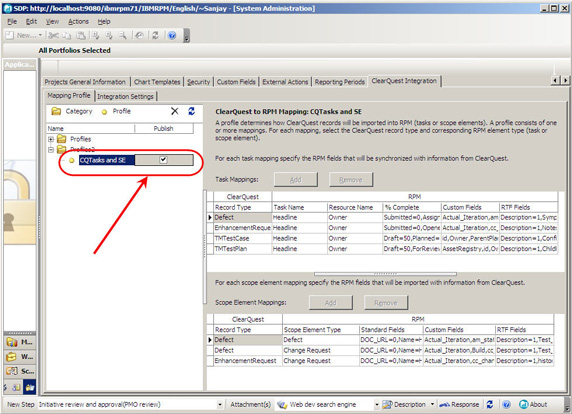Click the delete X icon above profile list
The height and width of the screenshot is (414, 572).
[175, 111]
